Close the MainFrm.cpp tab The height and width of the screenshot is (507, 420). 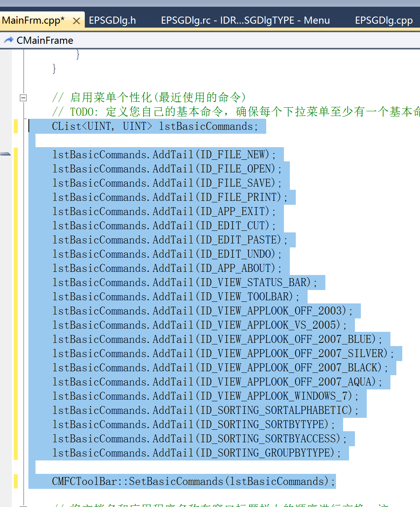77,21
